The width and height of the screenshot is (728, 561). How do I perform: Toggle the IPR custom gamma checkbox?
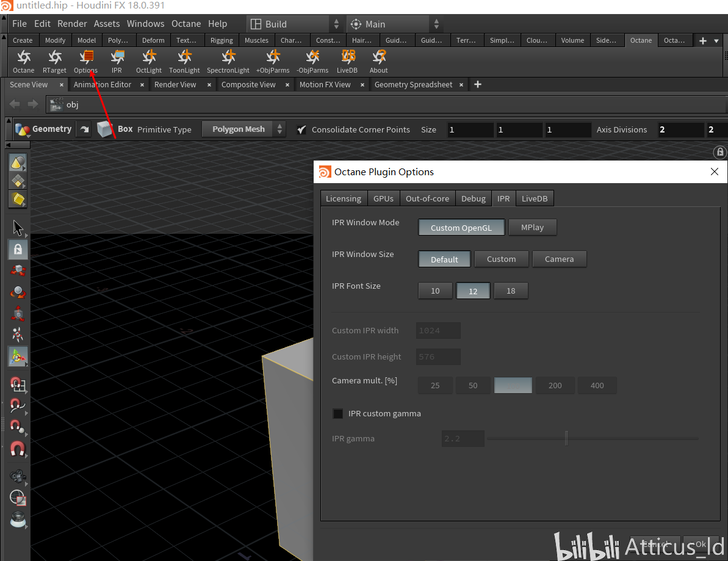(337, 414)
